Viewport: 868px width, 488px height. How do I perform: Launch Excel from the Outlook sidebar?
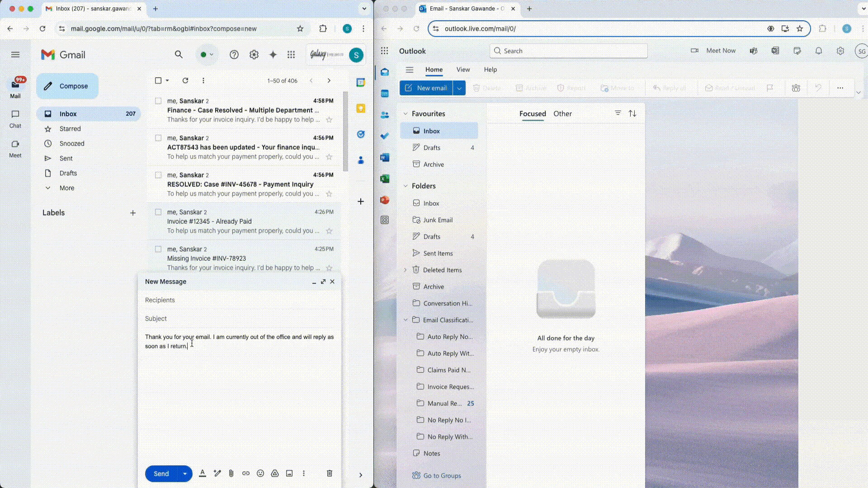385,178
